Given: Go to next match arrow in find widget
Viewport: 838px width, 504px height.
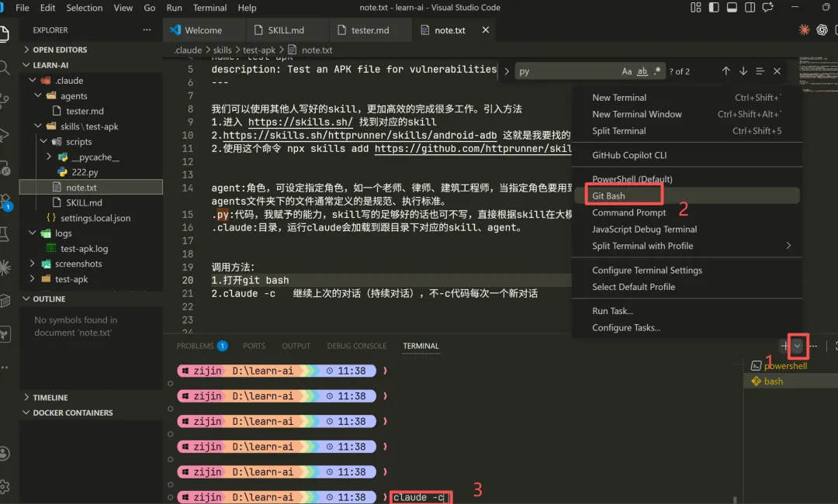Looking at the screenshot, I should (x=743, y=71).
